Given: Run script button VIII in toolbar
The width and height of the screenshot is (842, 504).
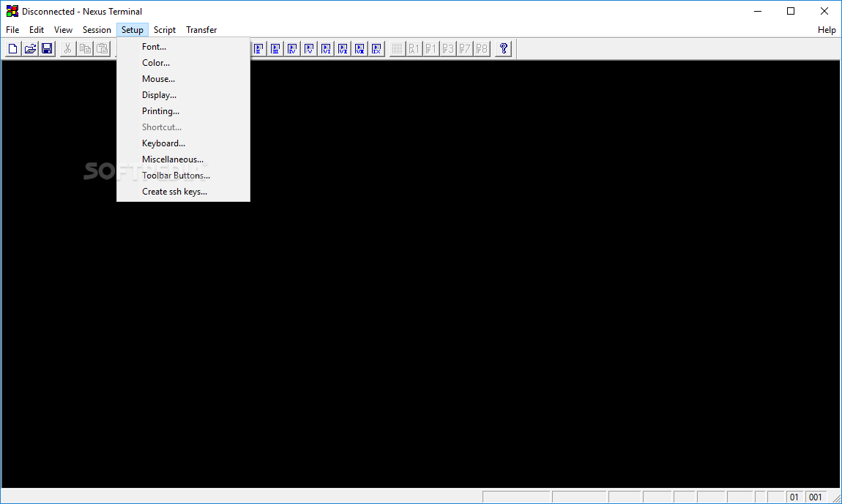Looking at the screenshot, I should [x=359, y=49].
